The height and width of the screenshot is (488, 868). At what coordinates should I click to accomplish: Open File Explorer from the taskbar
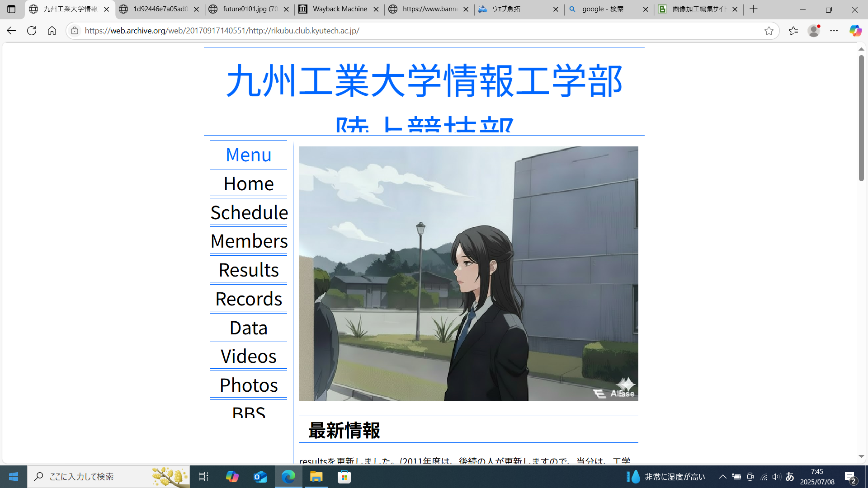point(316,477)
